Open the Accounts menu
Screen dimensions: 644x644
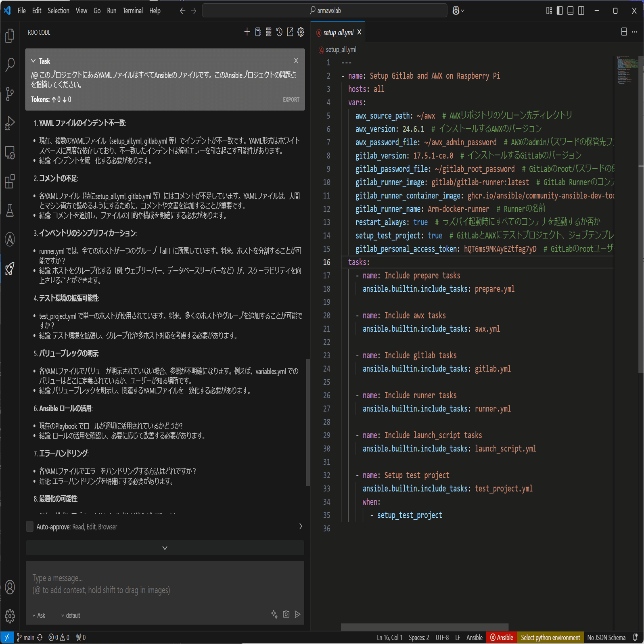(x=10, y=587)
